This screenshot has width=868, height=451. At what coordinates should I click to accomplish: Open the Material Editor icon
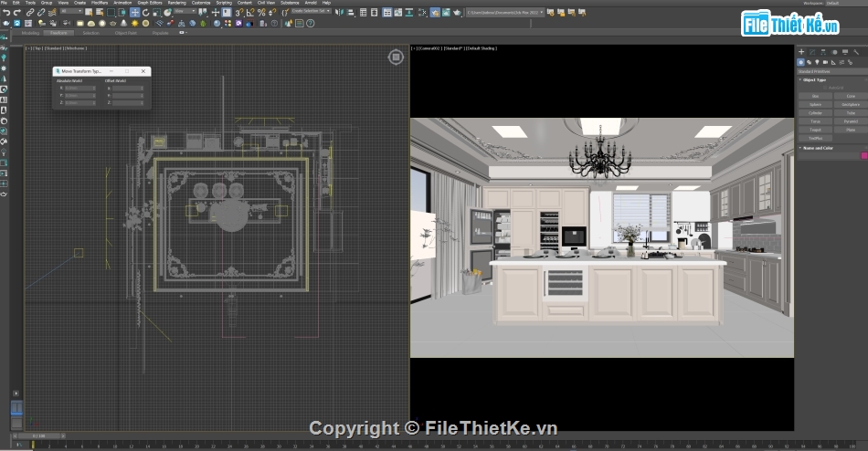[423, 12]
